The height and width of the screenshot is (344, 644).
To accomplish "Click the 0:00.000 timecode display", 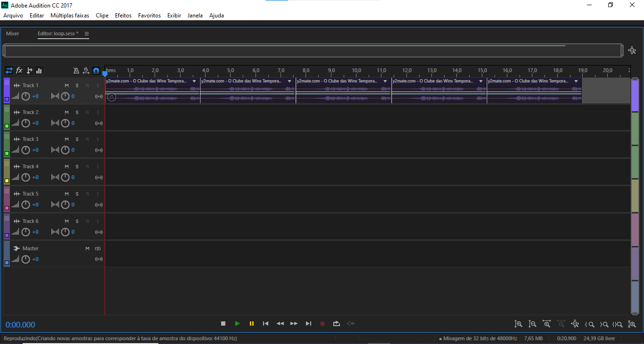I will pyautogui.click(x=20, y=325).
